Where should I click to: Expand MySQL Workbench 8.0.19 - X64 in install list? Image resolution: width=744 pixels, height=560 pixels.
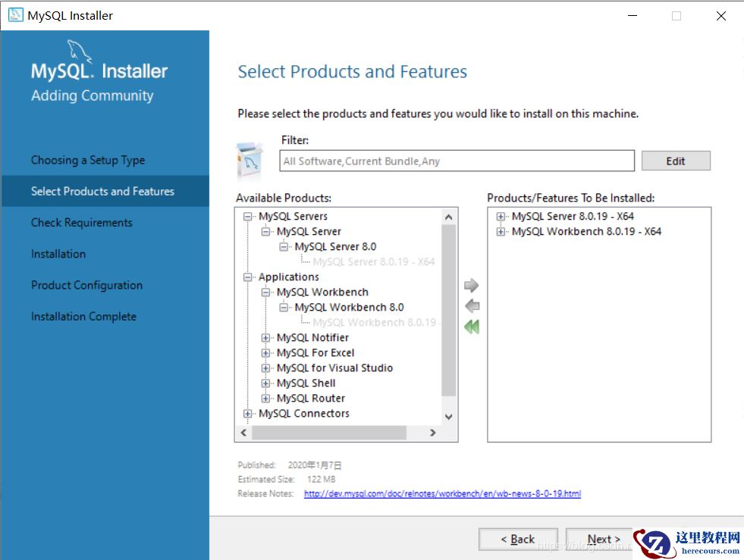pos(501,232)
